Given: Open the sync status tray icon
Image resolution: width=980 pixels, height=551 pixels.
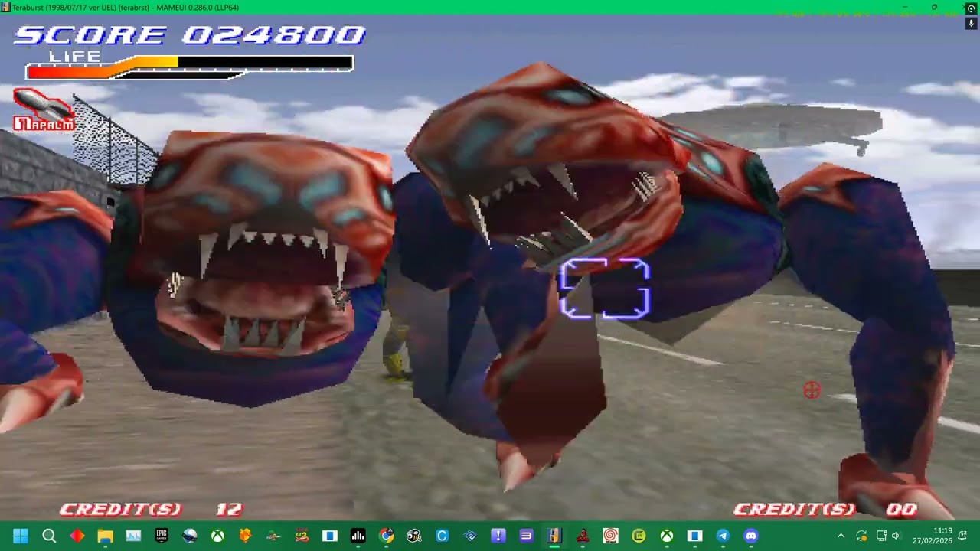Looking at the screenshot, I should pos(861,536).
